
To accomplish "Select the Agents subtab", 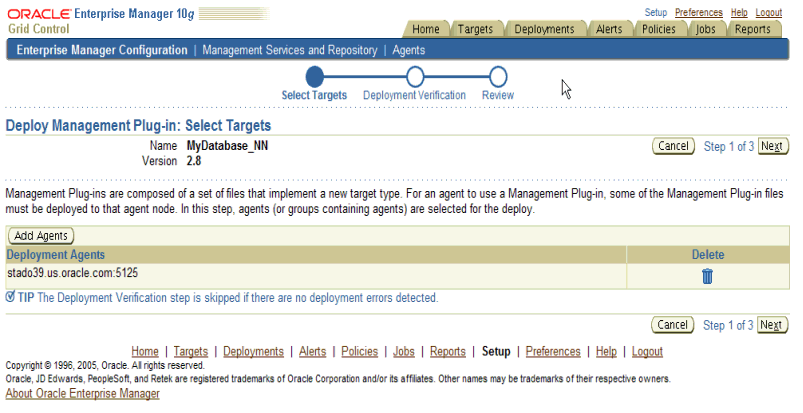I will pos(408,50).
